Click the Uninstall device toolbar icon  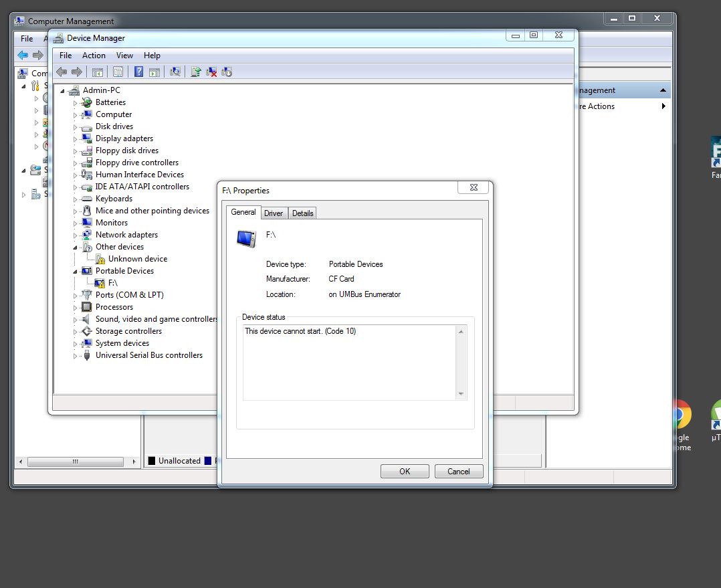(211, 72)
